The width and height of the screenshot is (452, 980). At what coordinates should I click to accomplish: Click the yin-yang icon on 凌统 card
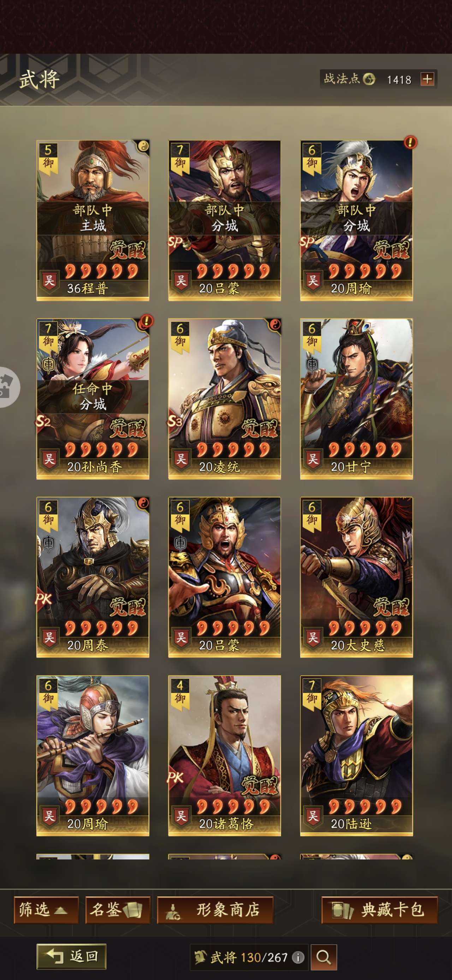coord(275,325)
